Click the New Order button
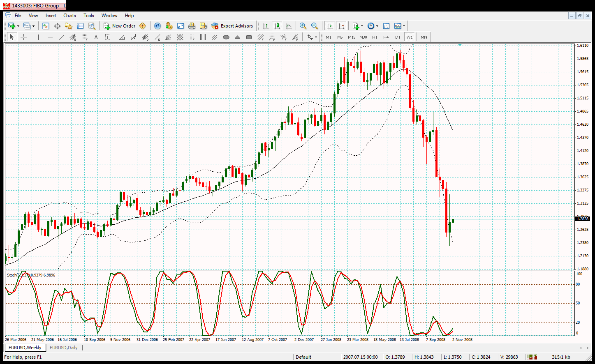The height and width of the screenshot is (364, 595). click(x=119, y=26)
